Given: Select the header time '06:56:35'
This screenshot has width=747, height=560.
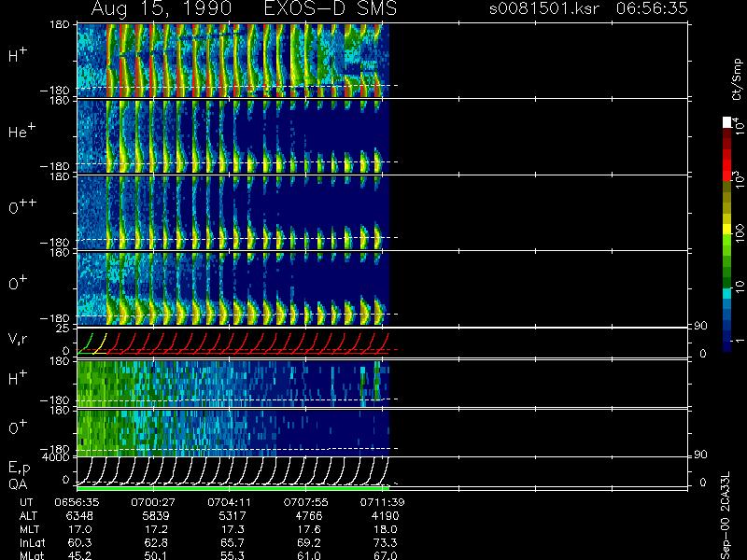Looking at the screenshot, I should pyautogui.click(x=652, y=8).
